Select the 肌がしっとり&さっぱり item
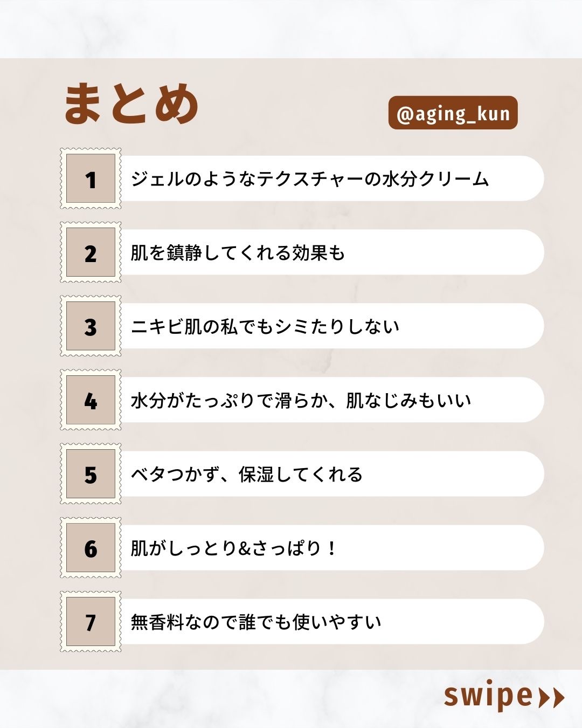Viewport: 582px width, 728px height. coord(234,548)
